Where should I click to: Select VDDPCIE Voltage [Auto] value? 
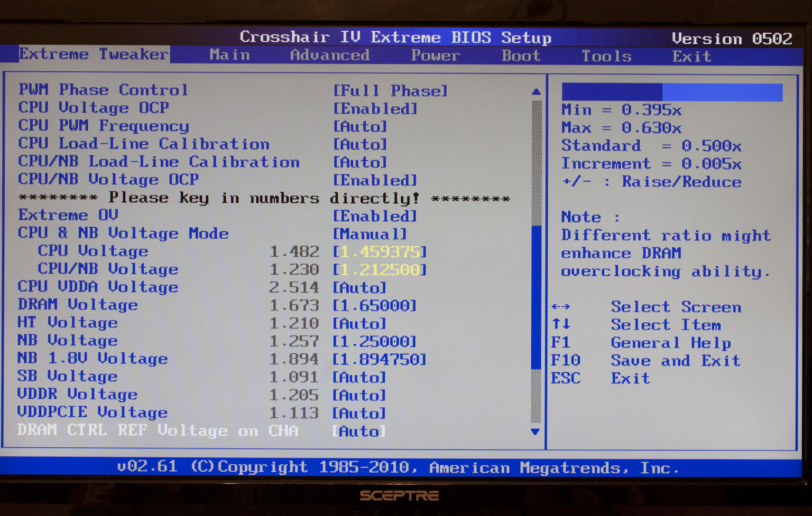[x=360, y=414]
